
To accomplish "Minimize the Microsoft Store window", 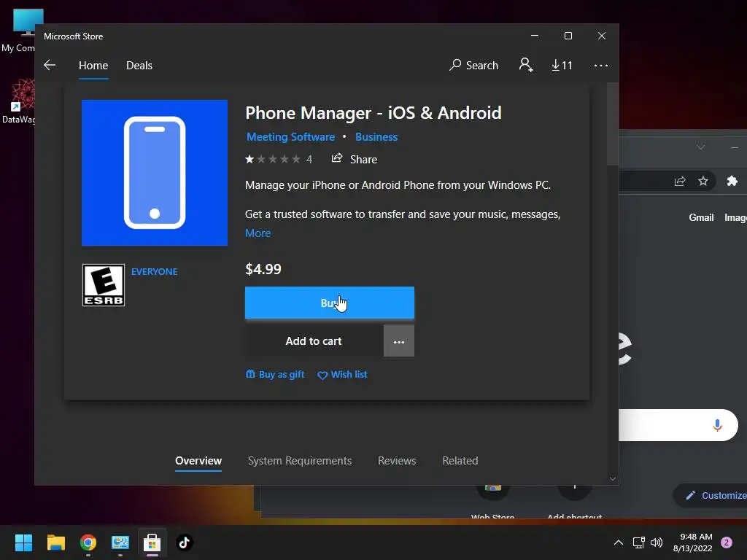I will pos(535,36).
